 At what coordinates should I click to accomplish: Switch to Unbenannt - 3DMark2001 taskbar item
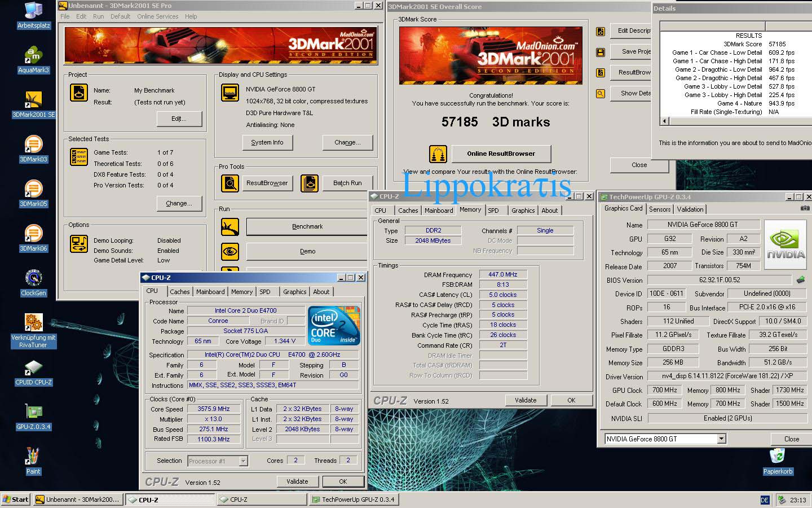point(78,500)
